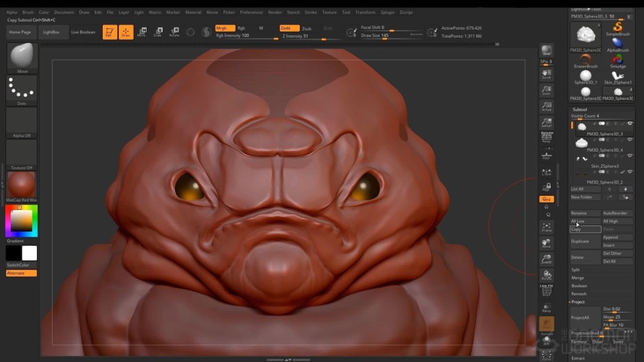Open the Brush menu

28,12
